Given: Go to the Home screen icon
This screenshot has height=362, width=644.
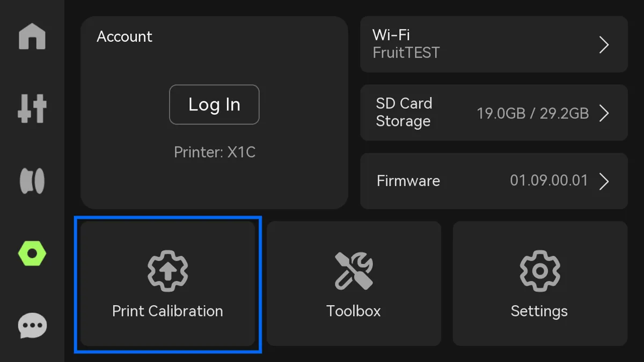Looking at the screenshot, I should [32, 36].
